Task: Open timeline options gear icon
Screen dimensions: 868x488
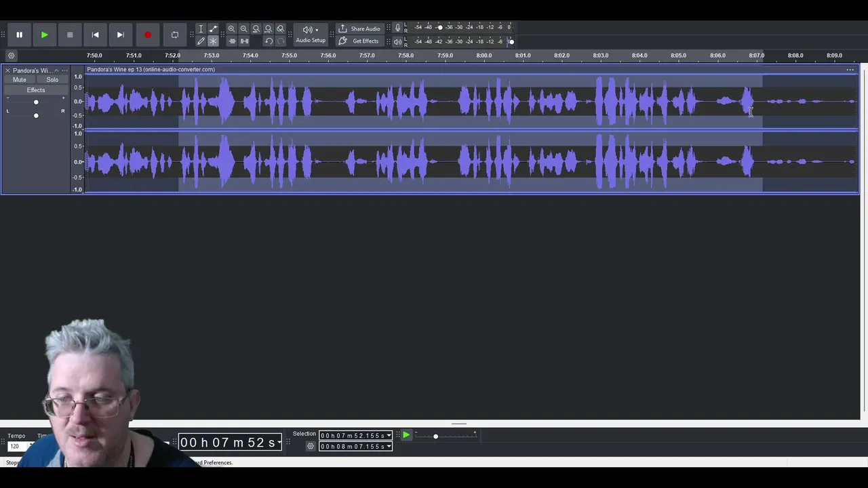Action: [11, 56]
